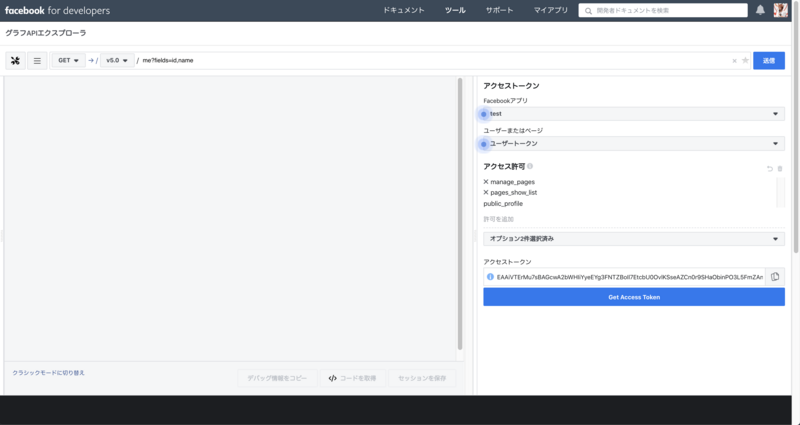Image resolution: width=800 pixels, height=425 pixels.
Task: Click the info icon beside アクセス許可
Action: (x=530, y=166)
